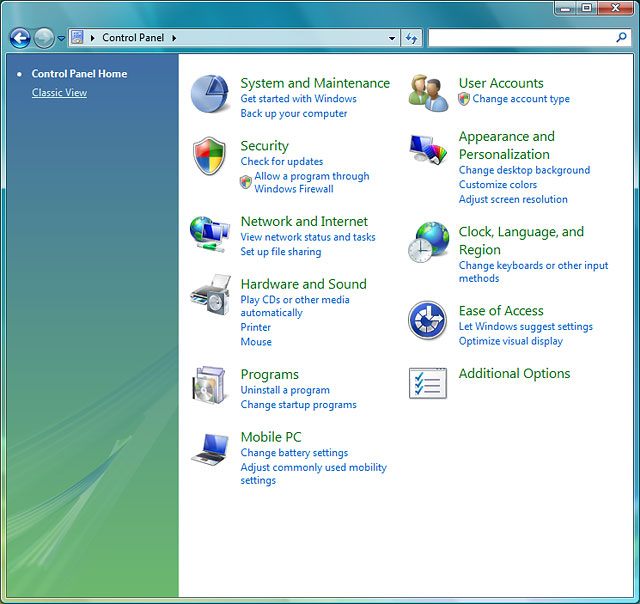640x604 pixels.
Task: Click inside the search input box
Action: [x=520, y=38]
